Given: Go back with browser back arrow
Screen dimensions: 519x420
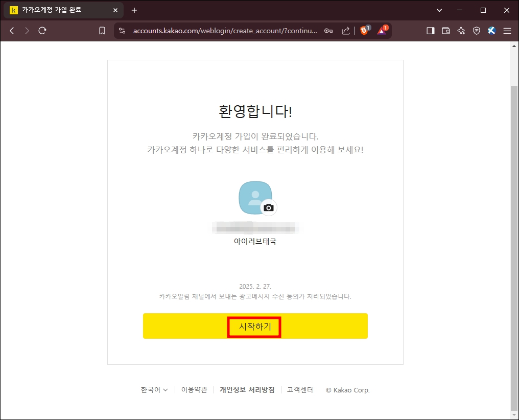Looking at the screenshot, I should click(x=12, y=31).
